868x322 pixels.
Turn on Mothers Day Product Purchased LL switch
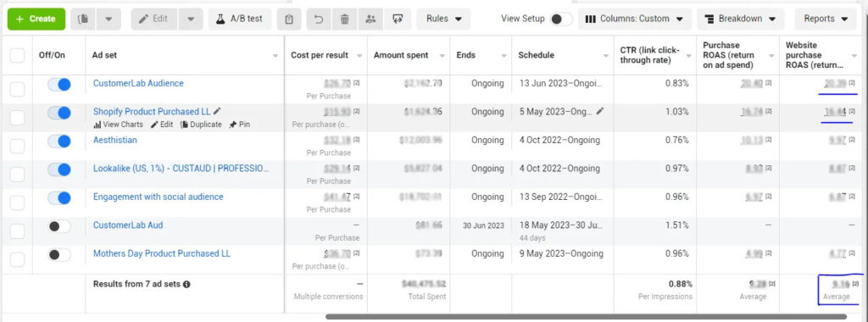(59, 254)
